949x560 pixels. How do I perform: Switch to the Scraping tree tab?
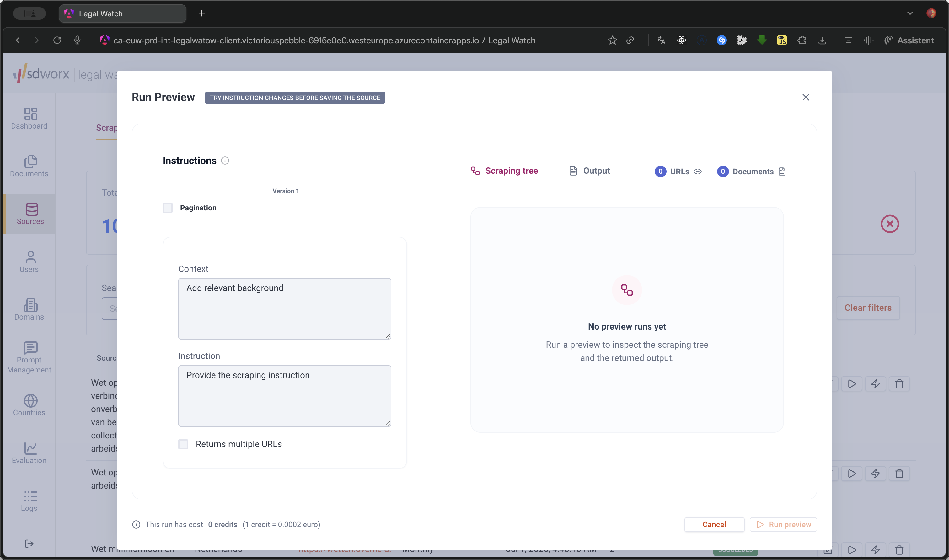(x=504, y=171)
